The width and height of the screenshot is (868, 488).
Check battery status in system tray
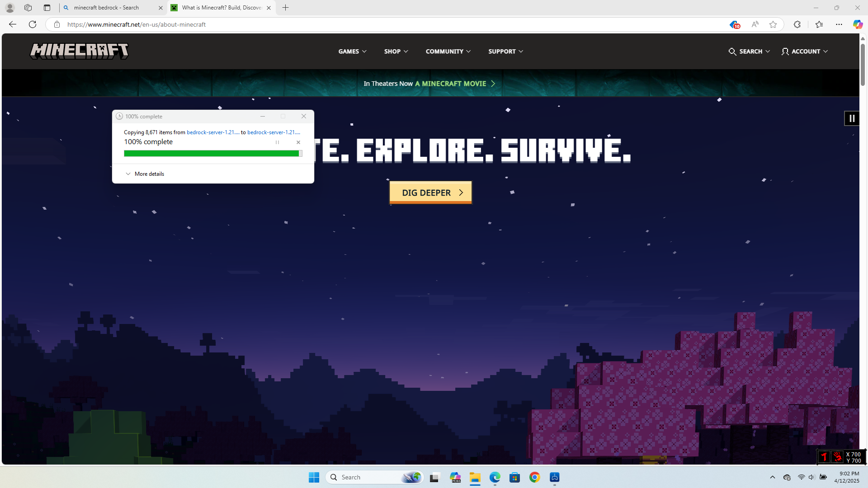[823, 477]
